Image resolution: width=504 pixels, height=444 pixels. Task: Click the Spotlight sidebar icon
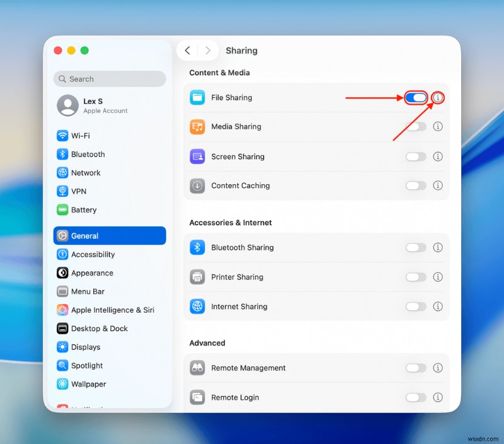(62, 366)
